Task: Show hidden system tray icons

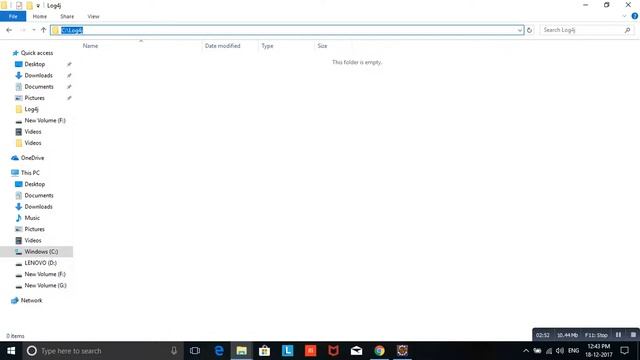Action: point(526,351)
